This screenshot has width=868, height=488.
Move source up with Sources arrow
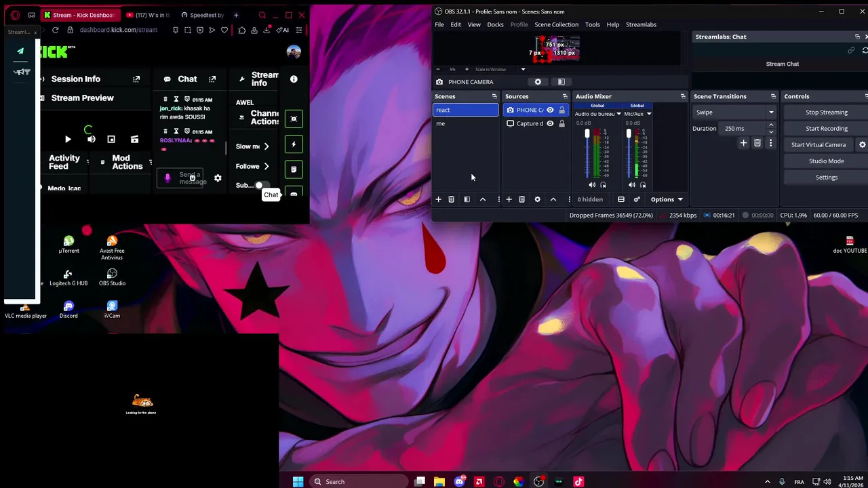[x=553, y=199]
